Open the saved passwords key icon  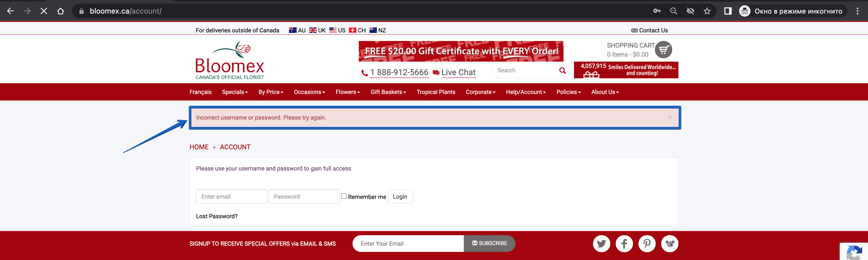click(x=657, y=11)
